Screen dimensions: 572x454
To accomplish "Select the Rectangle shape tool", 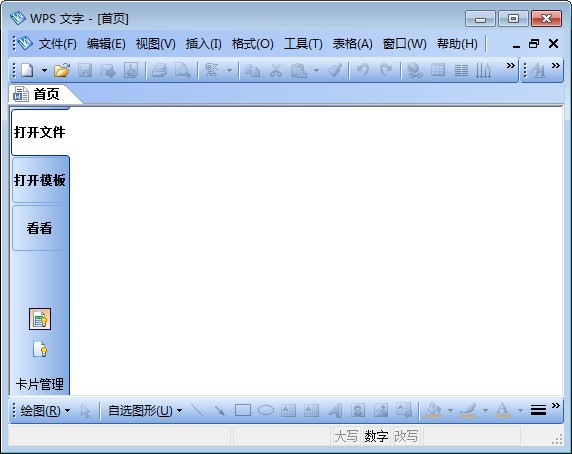I will [243, 410].
